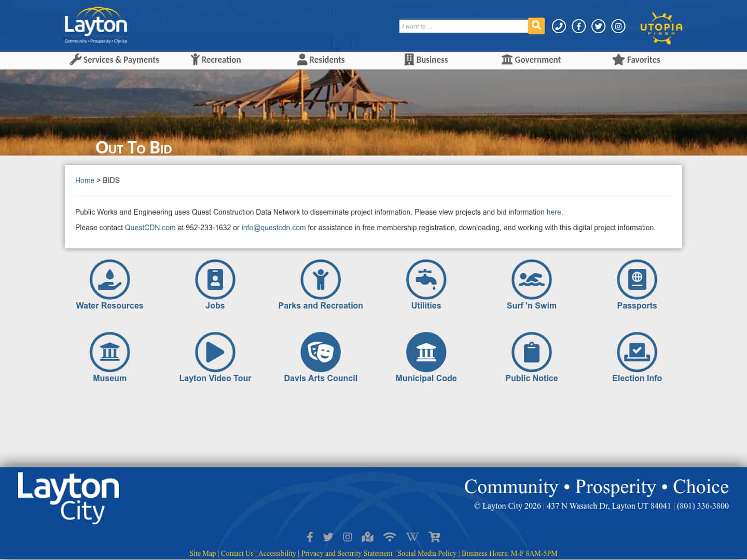Image resolution: width=747 pixels, height=560 pixels.
Task: Click the info@questcdn.com email link
Action: click(x=273, y=228)
